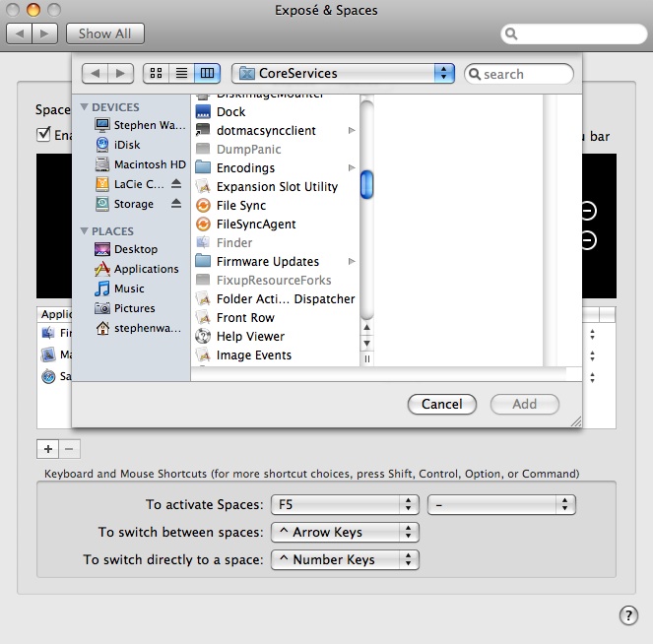Click the dialog search field
653x644 pixels.
pos(519,74)
